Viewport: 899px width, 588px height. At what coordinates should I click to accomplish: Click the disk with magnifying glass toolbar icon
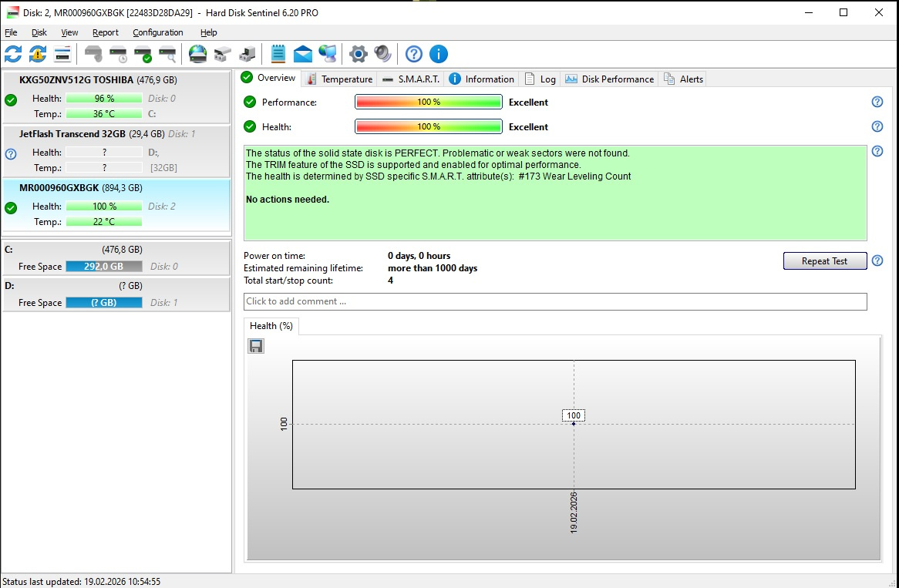[167, 55]
